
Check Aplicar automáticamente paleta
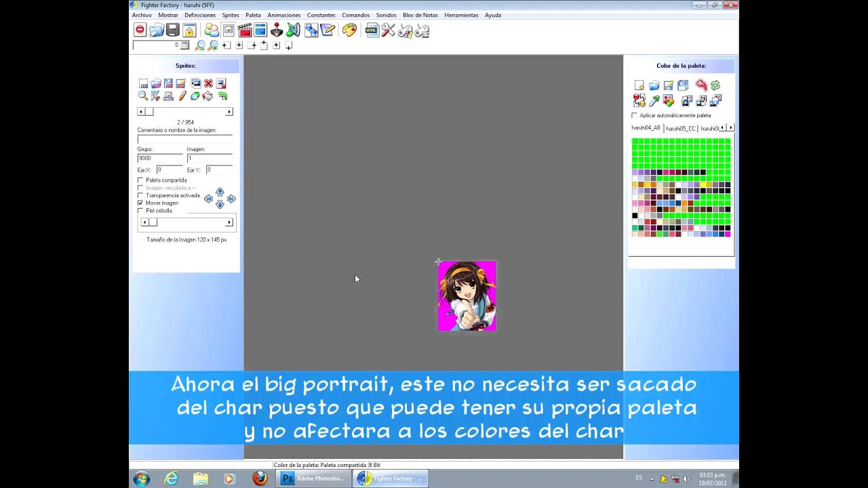(x=634, y=115)
